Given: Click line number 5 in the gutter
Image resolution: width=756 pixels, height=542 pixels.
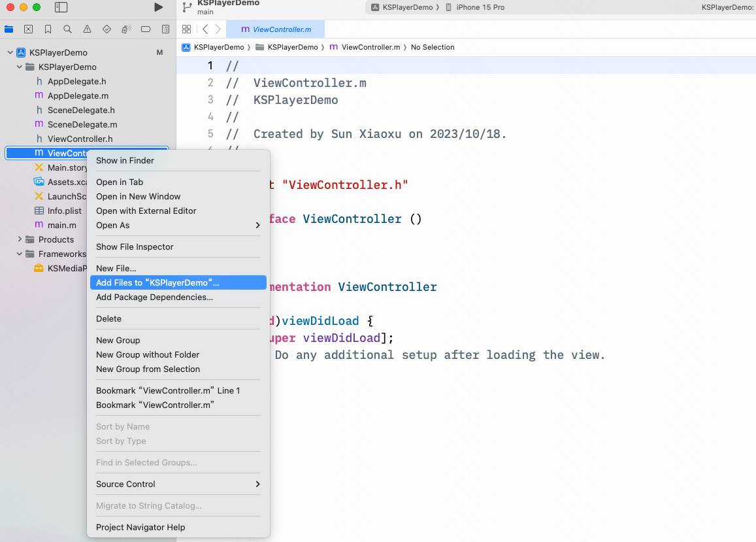Looking at the screenshot, I should [210, 133].
